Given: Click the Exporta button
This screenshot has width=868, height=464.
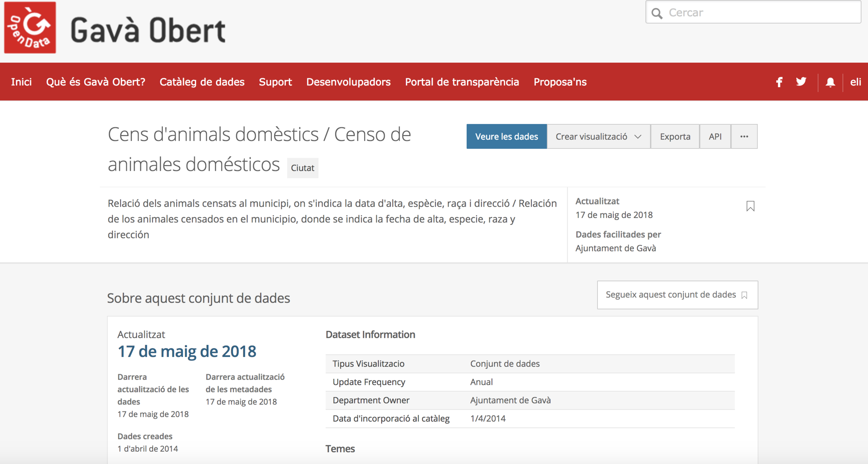Looking at the screenshot, I should pyautogui.click(x=675, y=136).
